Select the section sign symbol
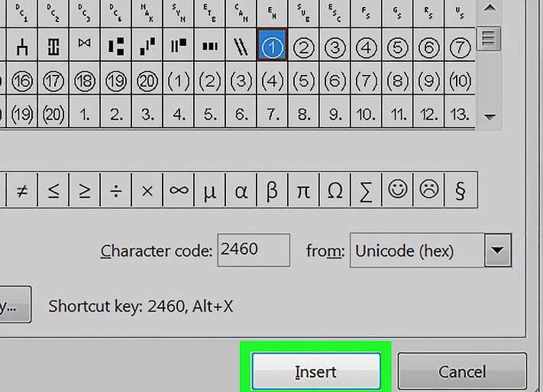 (x=461, y=190)
